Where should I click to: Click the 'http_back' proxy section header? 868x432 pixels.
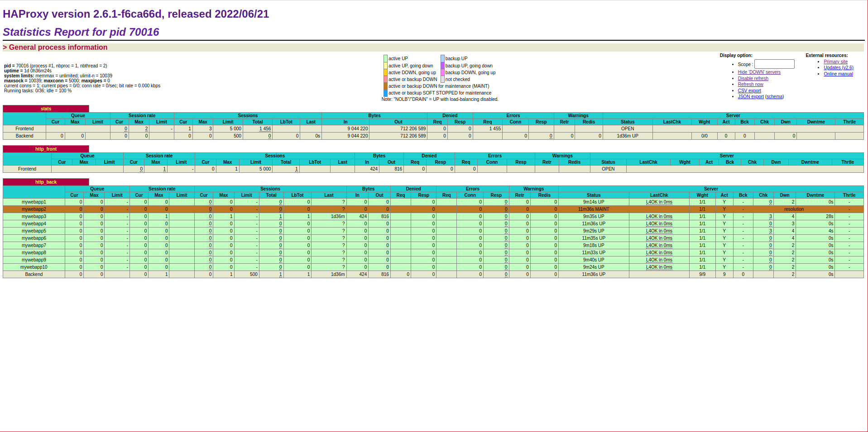coord(46,182)
